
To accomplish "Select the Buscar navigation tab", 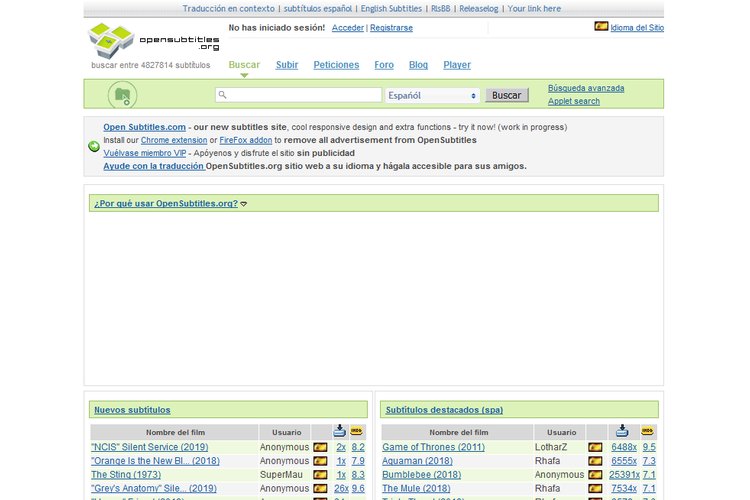I will 244,65.
